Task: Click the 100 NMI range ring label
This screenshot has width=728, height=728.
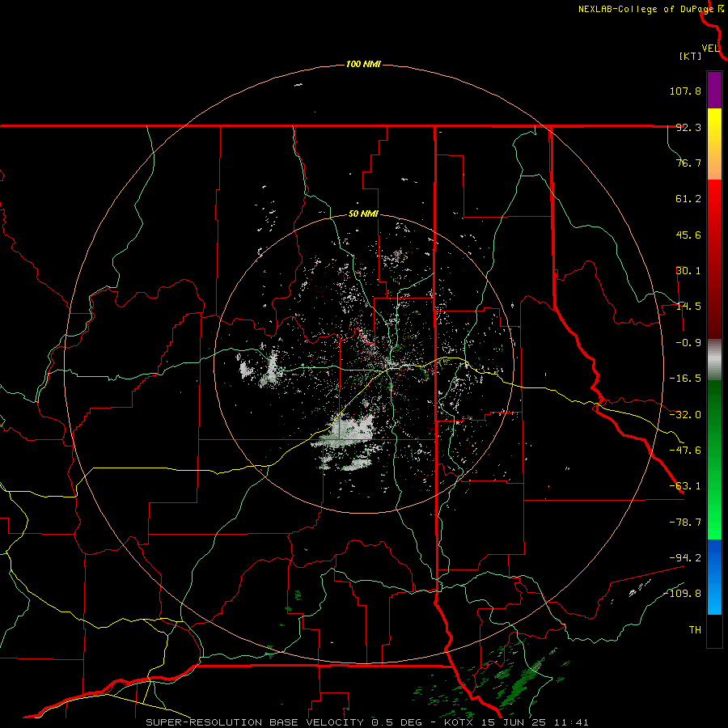Action: (363, 64)
